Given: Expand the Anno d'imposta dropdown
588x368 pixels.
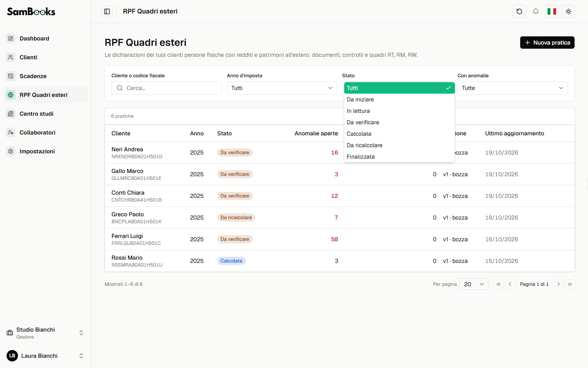Looking at the screenshot, I should click(282, 88).
